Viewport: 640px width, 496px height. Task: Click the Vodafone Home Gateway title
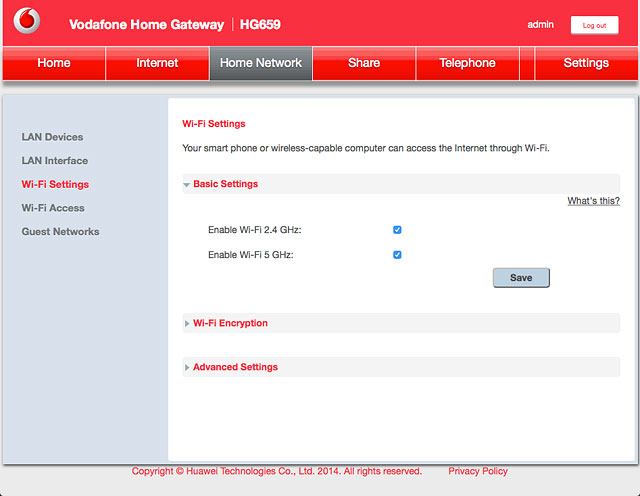(x=147, y=25)
